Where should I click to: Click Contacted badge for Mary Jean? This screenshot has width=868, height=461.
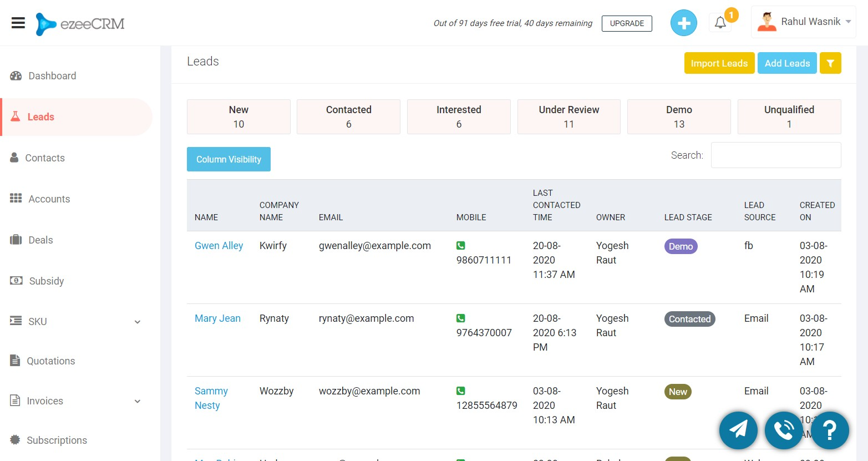pos(689,319)
